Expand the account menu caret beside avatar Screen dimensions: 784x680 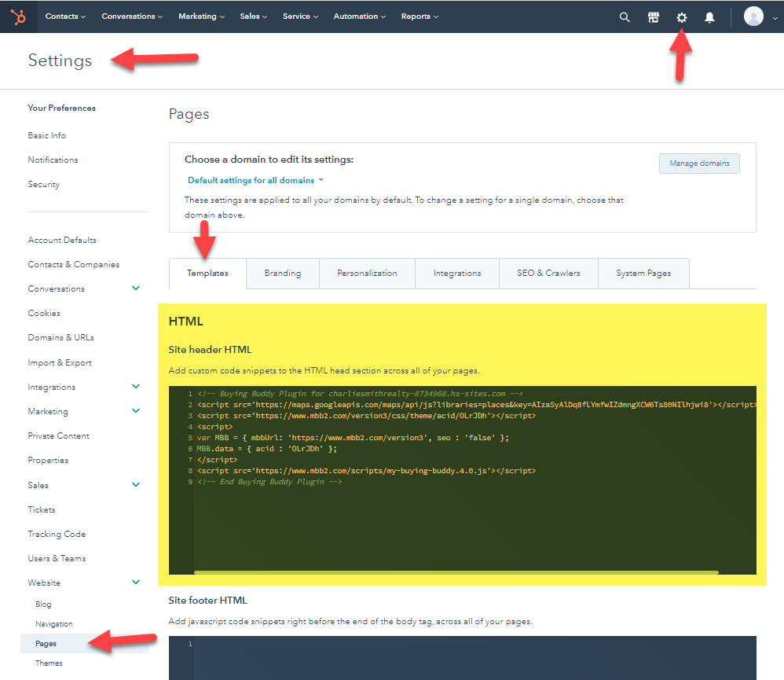coord(775,18)
